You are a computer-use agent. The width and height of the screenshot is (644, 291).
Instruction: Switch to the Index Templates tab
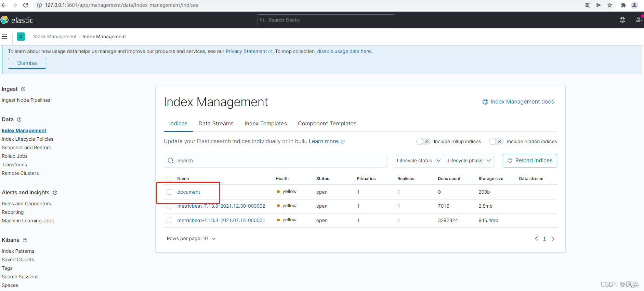[x=266, y=124]
